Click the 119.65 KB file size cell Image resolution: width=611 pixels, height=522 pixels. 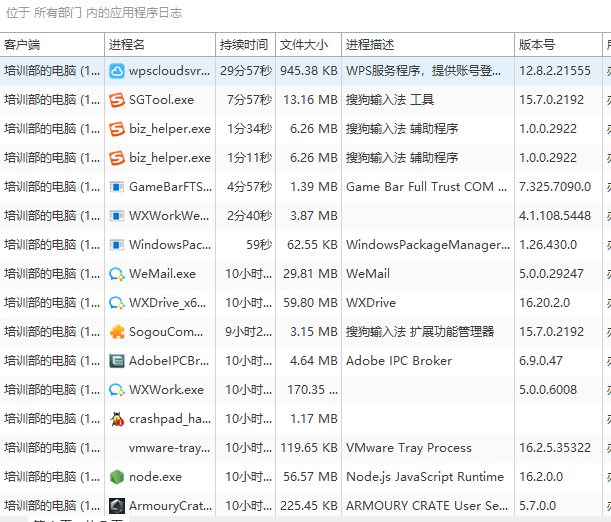pyautogui.click(x=309, y=448)
